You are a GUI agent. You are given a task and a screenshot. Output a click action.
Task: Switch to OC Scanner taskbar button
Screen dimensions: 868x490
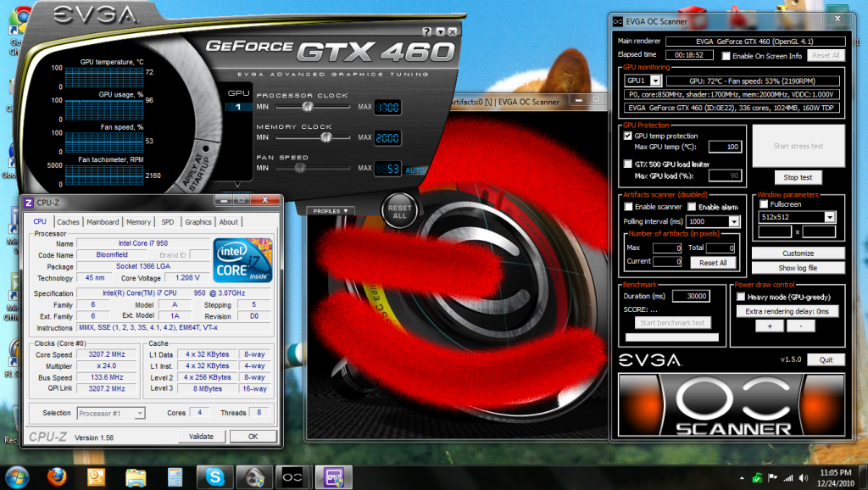tap(292, 476)
